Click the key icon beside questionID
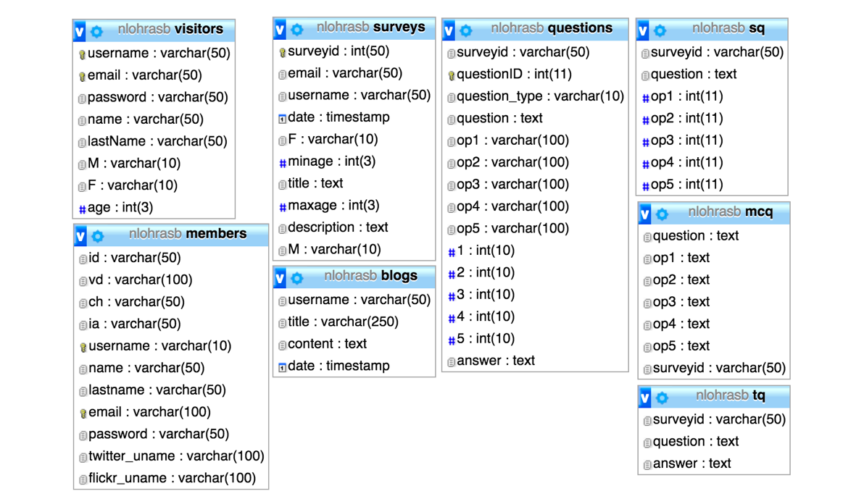Viewport: 864px width, 504px height. 451,75
